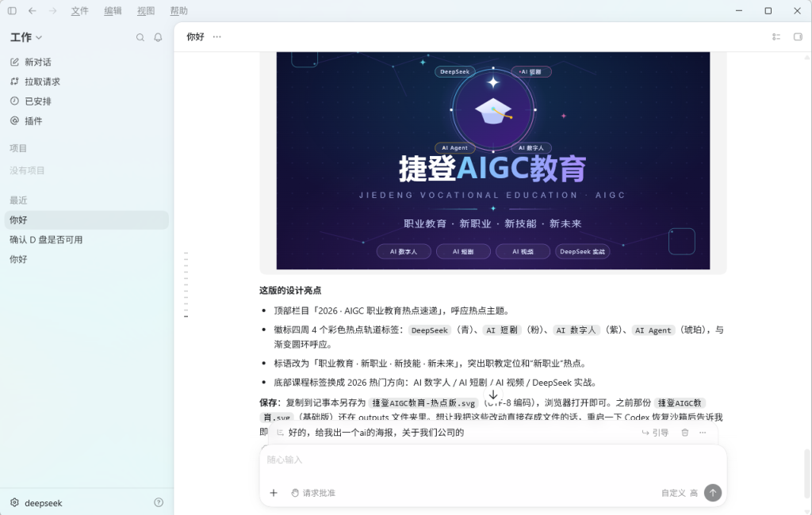Click the search magnifier icon in sidebar
Screen dimensions: 812x515
coord(140,37)
